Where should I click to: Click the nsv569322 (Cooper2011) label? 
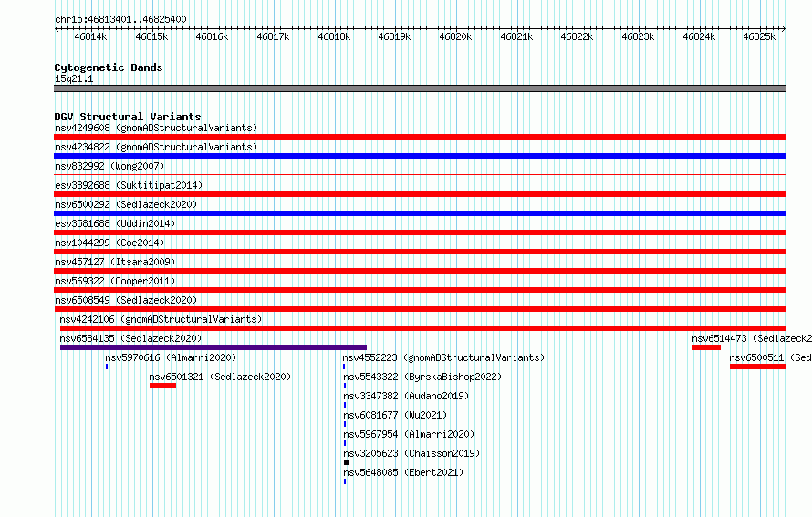115,281
